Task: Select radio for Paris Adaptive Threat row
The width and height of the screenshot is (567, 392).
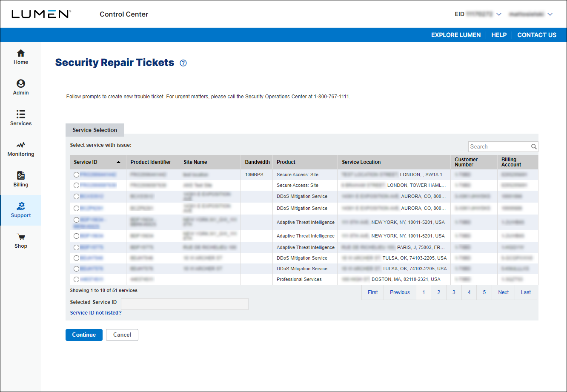Action: (76, 247)
